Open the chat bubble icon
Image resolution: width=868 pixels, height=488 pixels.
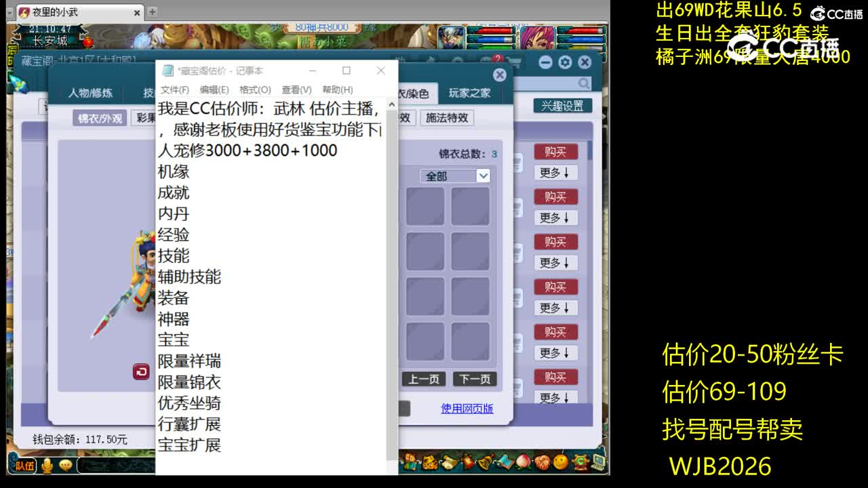click(x=65, y=466)
